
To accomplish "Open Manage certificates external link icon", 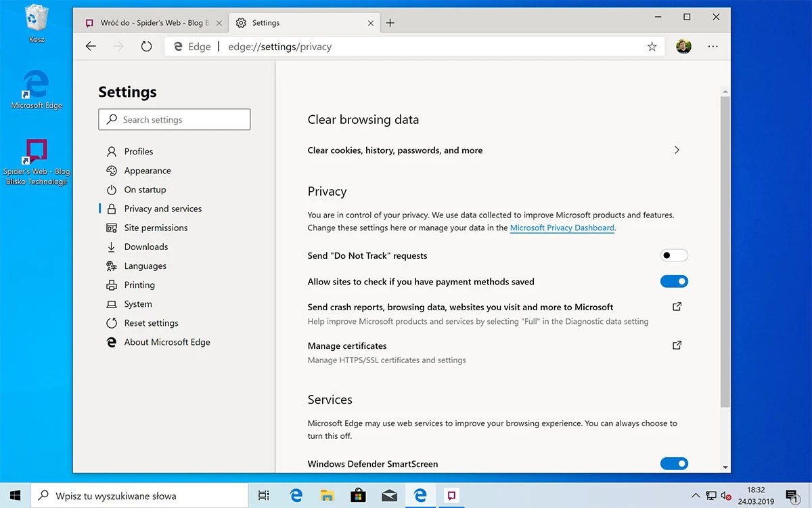I will tap(677, 345).
